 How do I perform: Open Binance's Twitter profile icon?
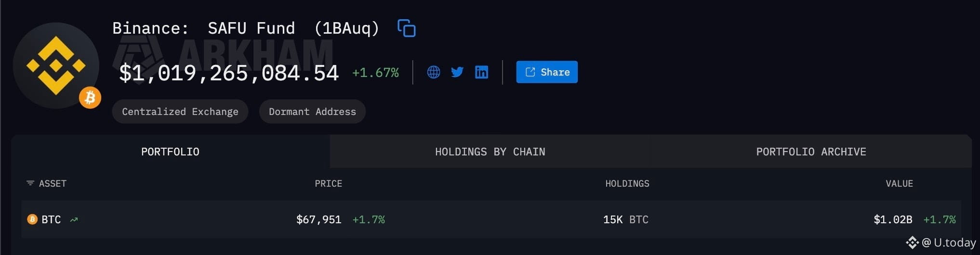click(x=457, y=72)
